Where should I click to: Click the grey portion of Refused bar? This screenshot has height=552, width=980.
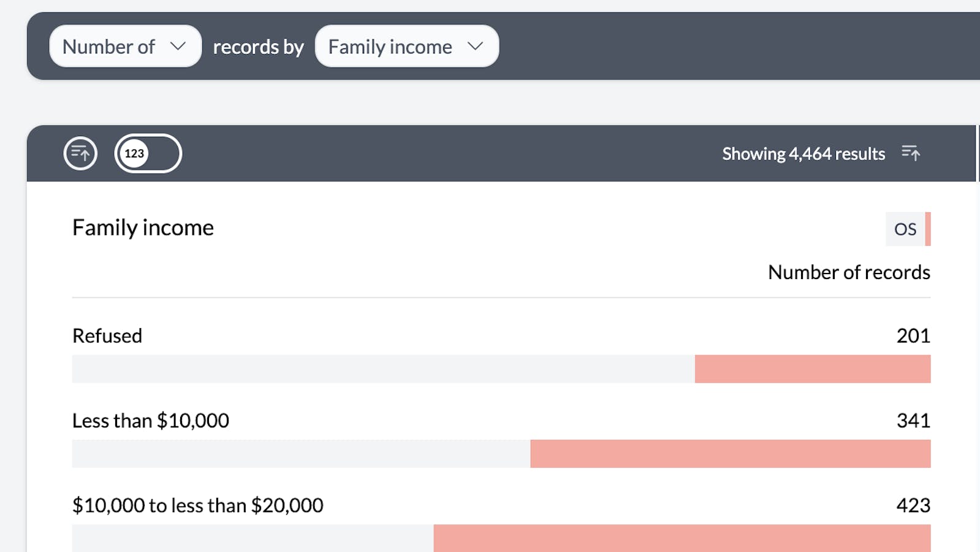(x=383, y=369)
